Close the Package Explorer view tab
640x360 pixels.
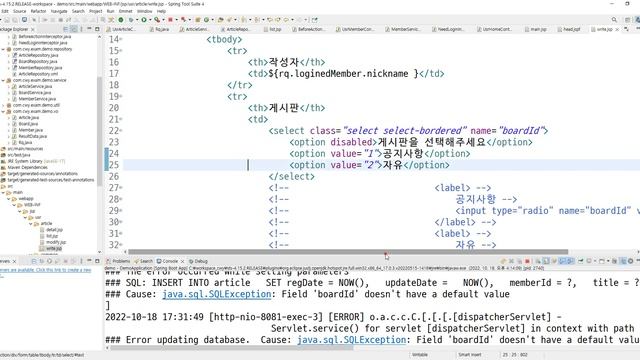tap(33, 29)
